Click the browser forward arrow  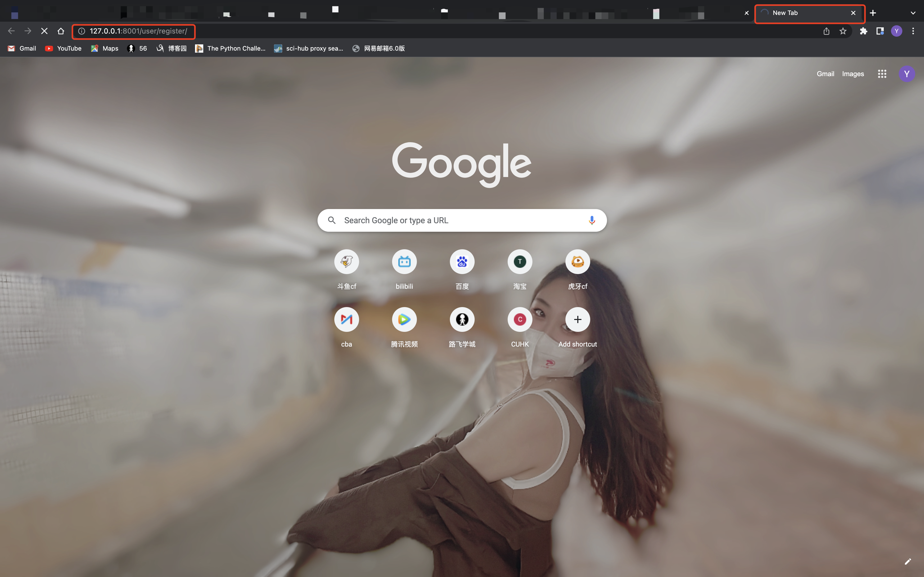click(x=28, y=31)
